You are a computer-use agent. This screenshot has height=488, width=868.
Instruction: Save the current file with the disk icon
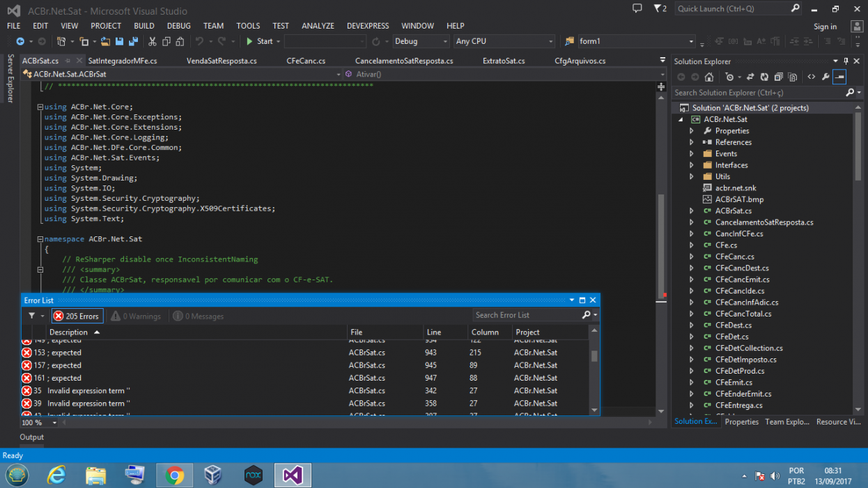(x=119, y=42)
